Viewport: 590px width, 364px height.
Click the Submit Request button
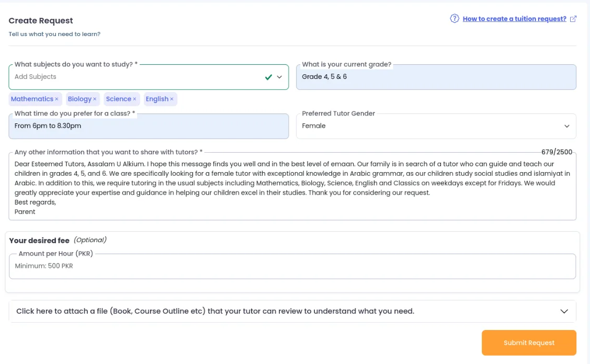pyautogui.click(x=529, y=343)
